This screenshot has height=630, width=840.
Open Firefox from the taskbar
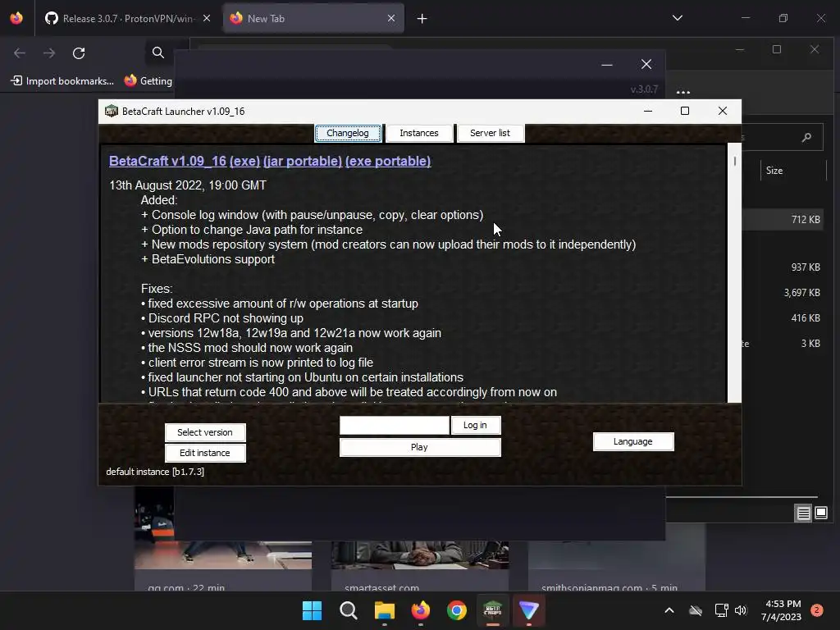421,610
